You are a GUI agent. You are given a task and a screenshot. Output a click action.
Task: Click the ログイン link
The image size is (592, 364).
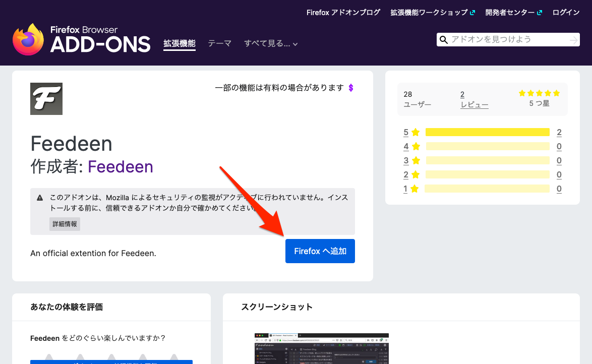[x=566, y=13]
